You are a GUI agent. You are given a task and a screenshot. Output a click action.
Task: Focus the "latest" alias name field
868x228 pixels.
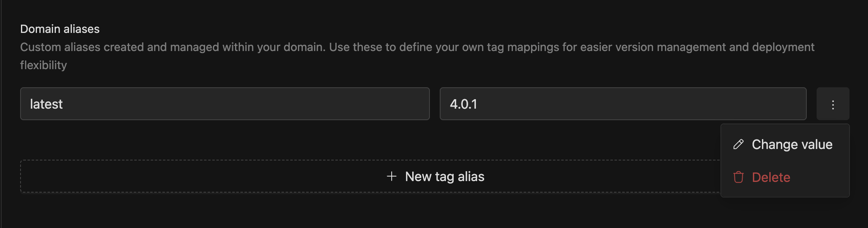click(225, 104)
